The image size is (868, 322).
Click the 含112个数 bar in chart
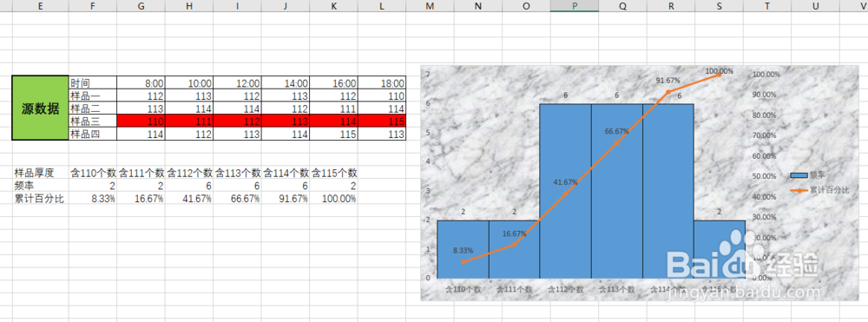(x=565, y=191)
